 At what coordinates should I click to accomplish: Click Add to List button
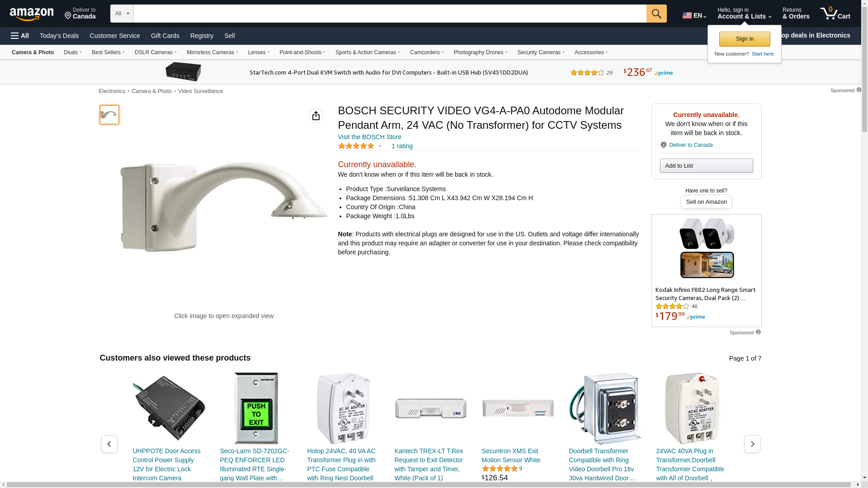(707, 166)
